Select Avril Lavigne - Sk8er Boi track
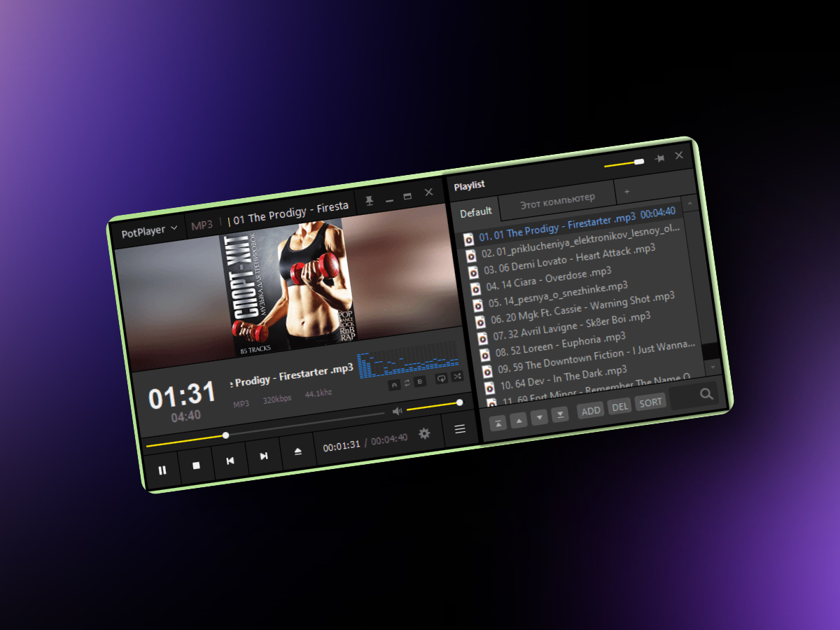This screenshot has height=630, width=840. point(583,323)
